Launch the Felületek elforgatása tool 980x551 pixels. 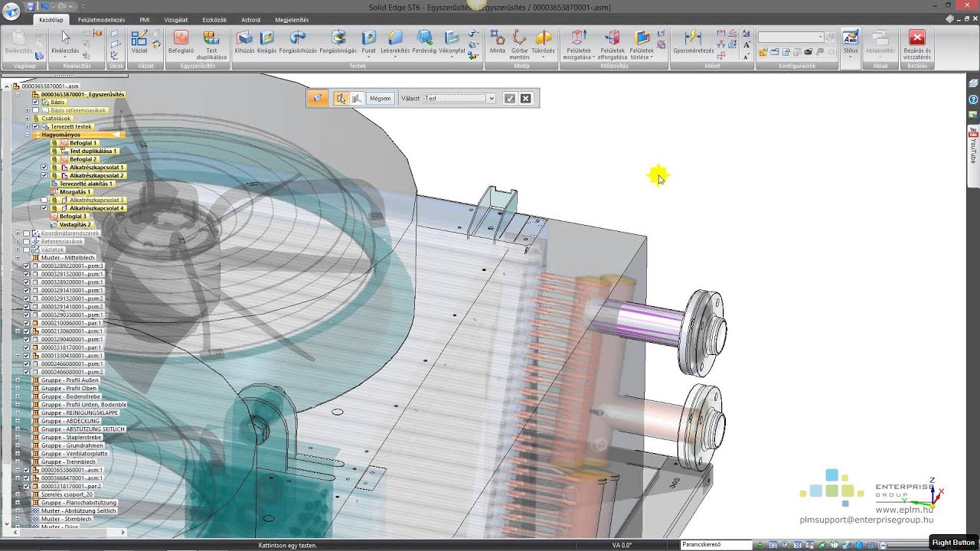click(612, 44)
